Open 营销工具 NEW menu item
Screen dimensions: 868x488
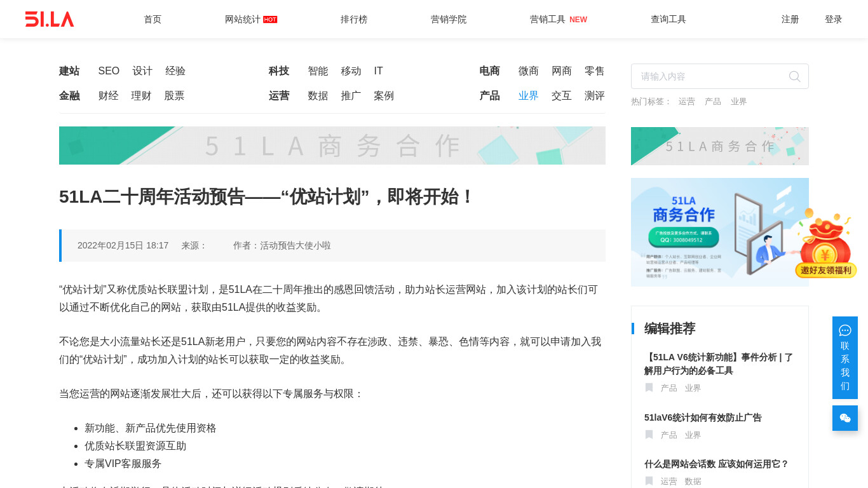pyautogui.click(x=559, y=19)
